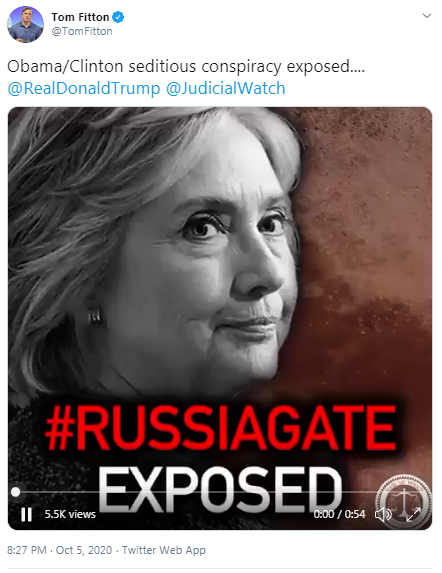Seek to the middle of the video progress bar
The height and width of the screenshot is (573, 442).
(x=220, y=492)
